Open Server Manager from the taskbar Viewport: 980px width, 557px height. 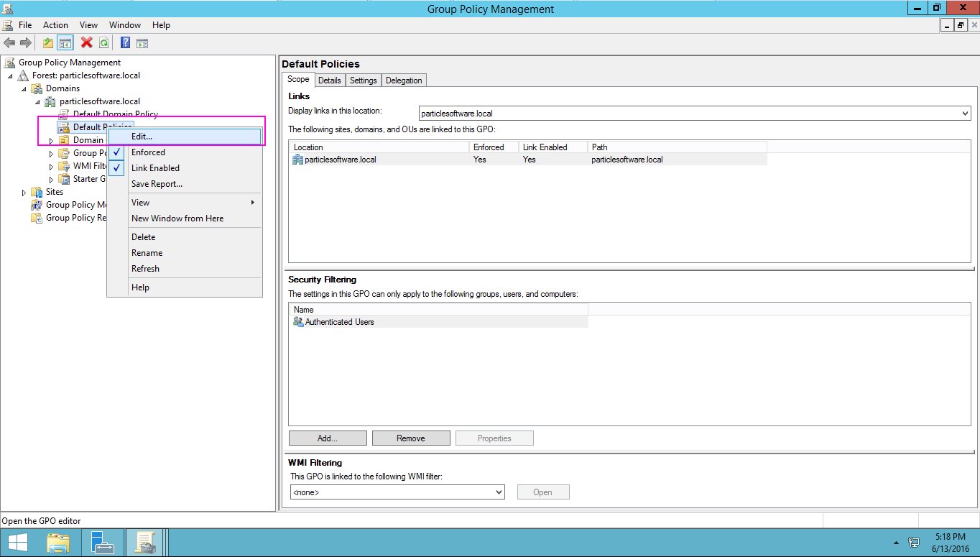tap(102, 543)
